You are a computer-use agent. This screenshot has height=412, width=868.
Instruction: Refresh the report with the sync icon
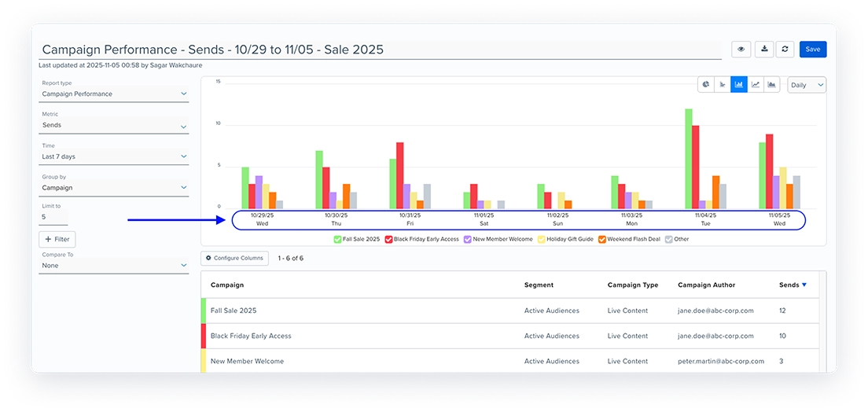point(784,50)
